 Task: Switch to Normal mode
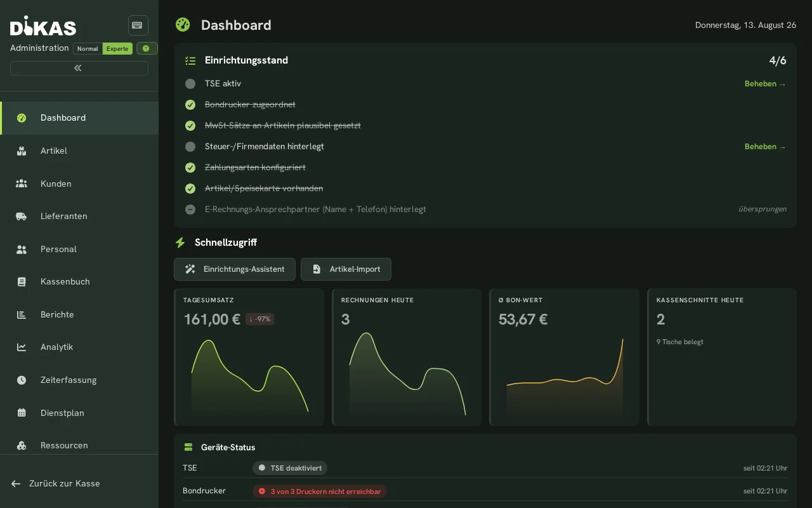pos(88,48)
